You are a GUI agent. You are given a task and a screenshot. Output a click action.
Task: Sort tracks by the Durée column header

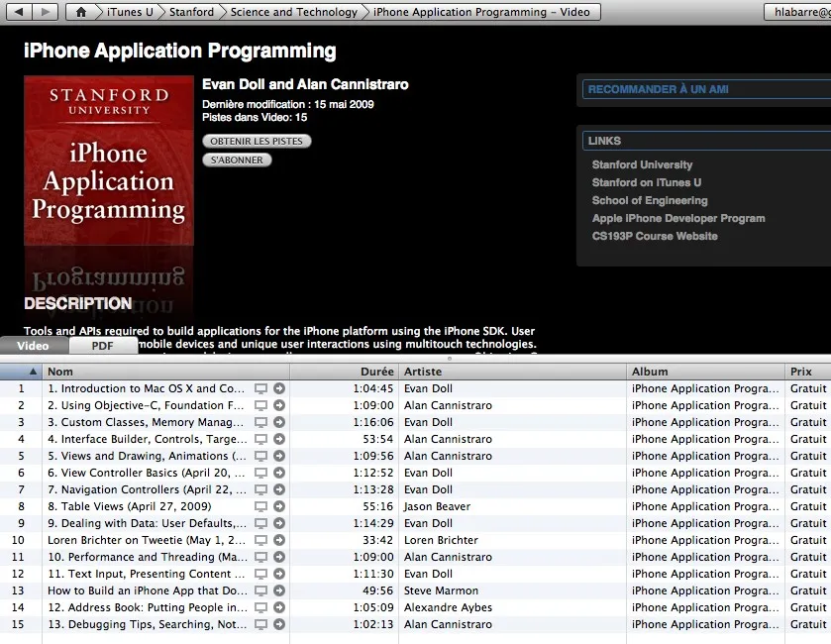[345, 372]
